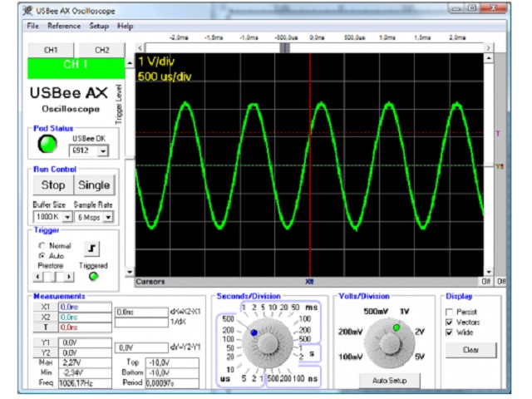The height and width of the screenshot is (399, 532).
Task: Set Volts/Division to 200mV
Action: pyautogui.click(x=350, y=332)
